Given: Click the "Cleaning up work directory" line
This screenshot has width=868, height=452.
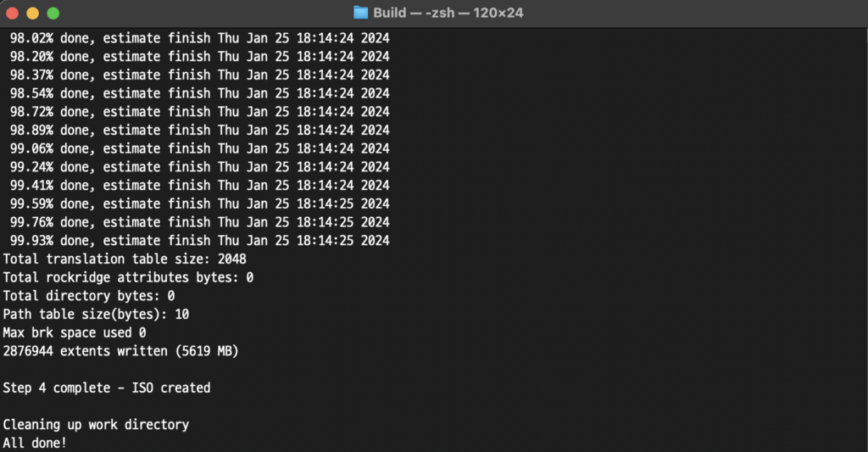Looking at the screenshot, I should point(96,424).
